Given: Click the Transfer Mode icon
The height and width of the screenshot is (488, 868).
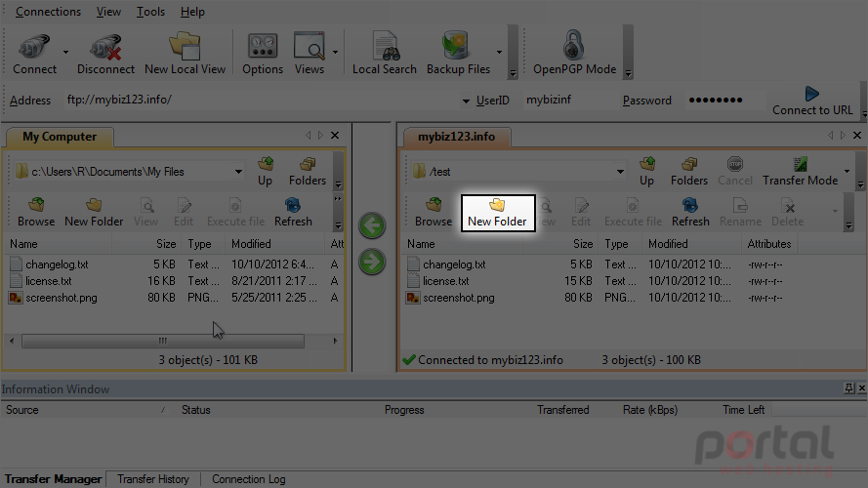Looking at the screenshot, I should point(800,172).
